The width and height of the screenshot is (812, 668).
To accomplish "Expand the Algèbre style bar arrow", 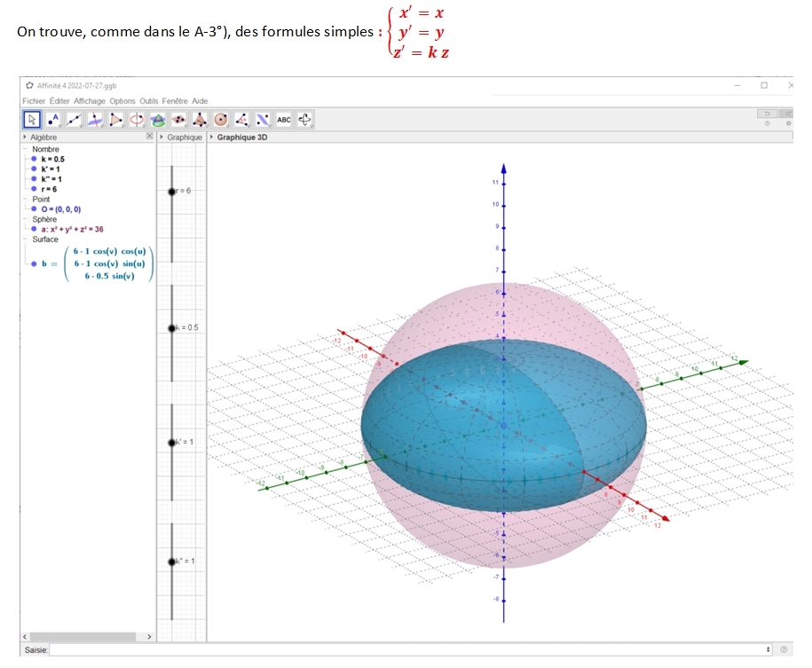I will click(x=25, y=137).
